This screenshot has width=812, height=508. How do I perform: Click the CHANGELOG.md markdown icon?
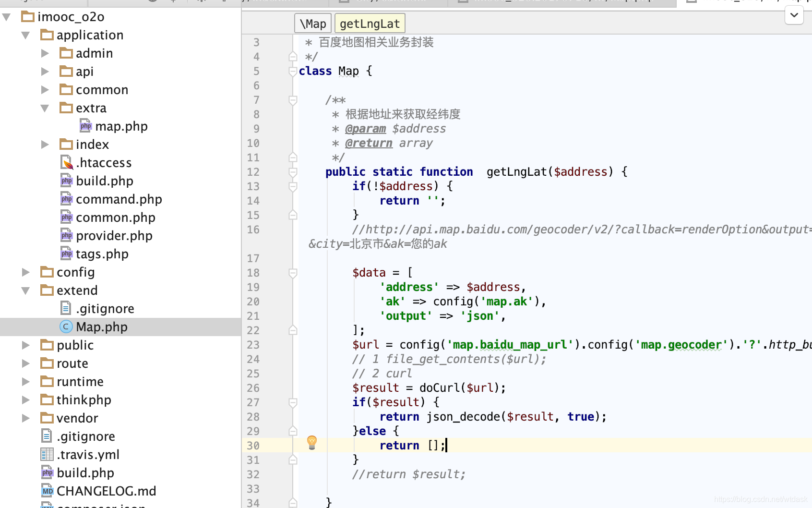click(x=47, y=491)
